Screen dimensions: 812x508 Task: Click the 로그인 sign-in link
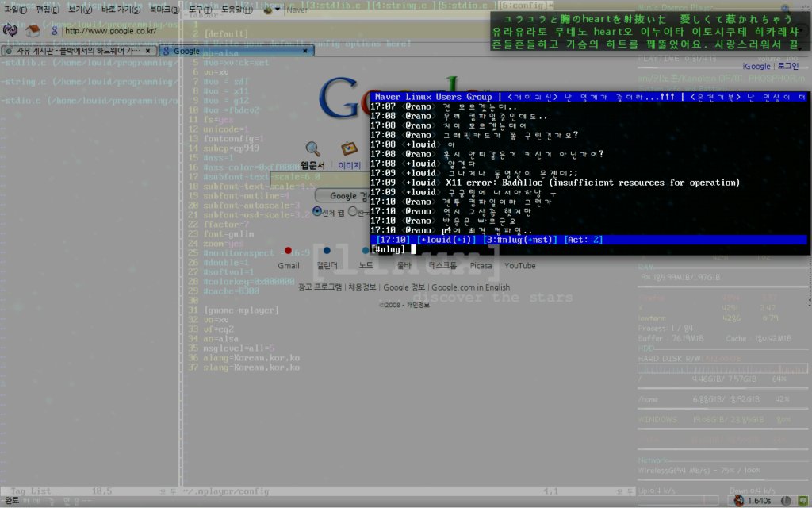click(788, 67)
